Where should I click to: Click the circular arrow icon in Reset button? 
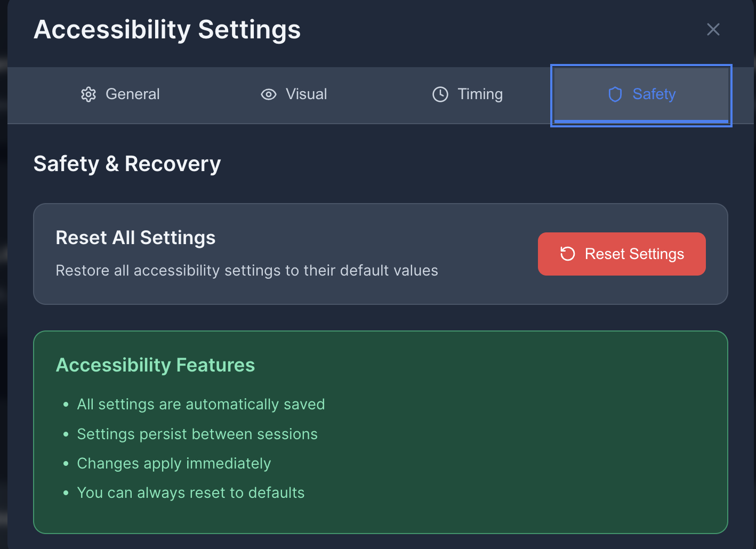568,254
